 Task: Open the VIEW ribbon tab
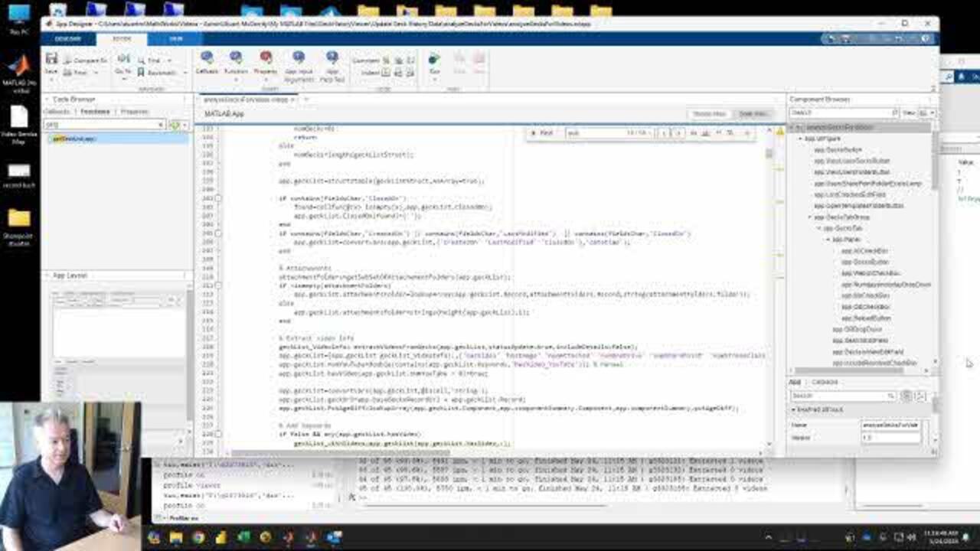click(x=175, y=38)
